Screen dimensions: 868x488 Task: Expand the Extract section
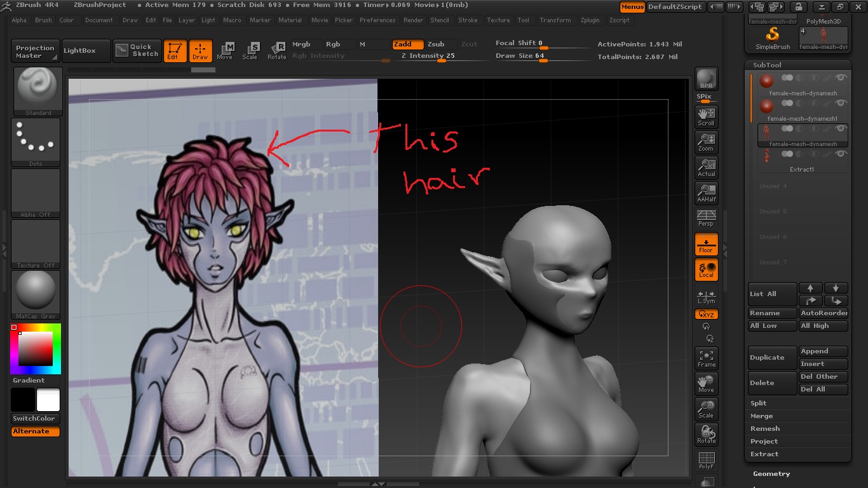coord(764,454)
